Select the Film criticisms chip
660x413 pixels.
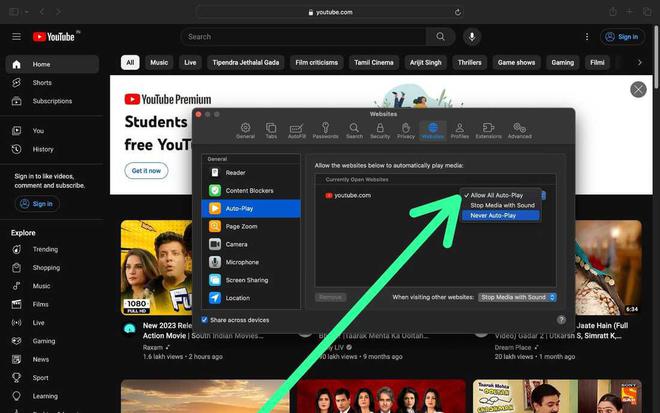[x=317, y=62]
